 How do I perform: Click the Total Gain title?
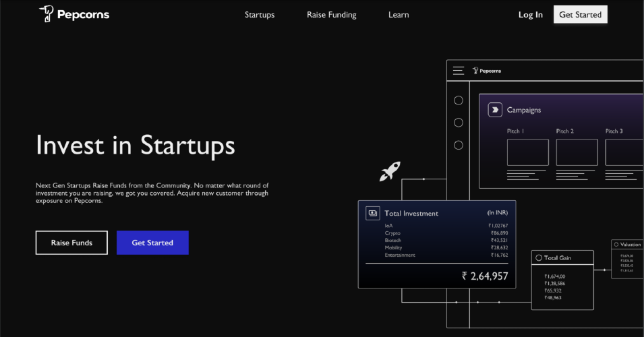557,257
